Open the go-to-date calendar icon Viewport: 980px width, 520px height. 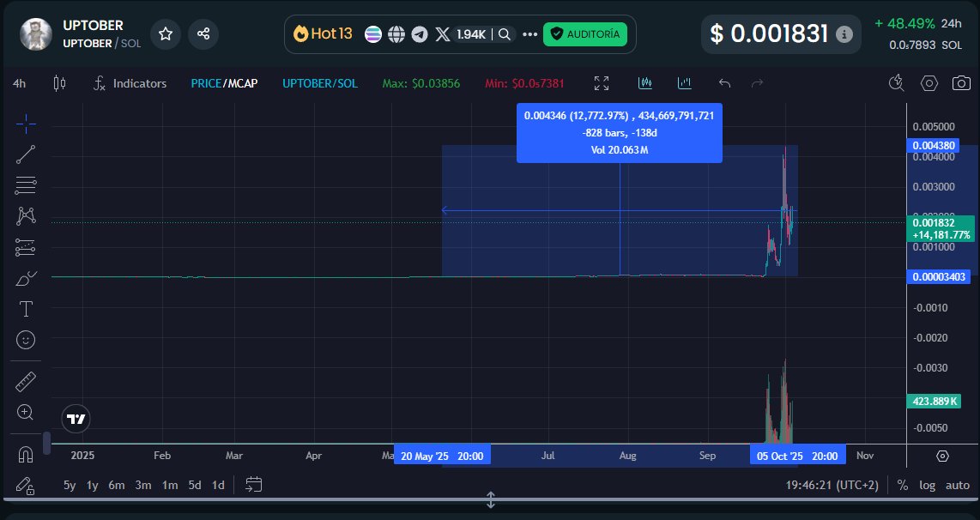pos(253,484)
